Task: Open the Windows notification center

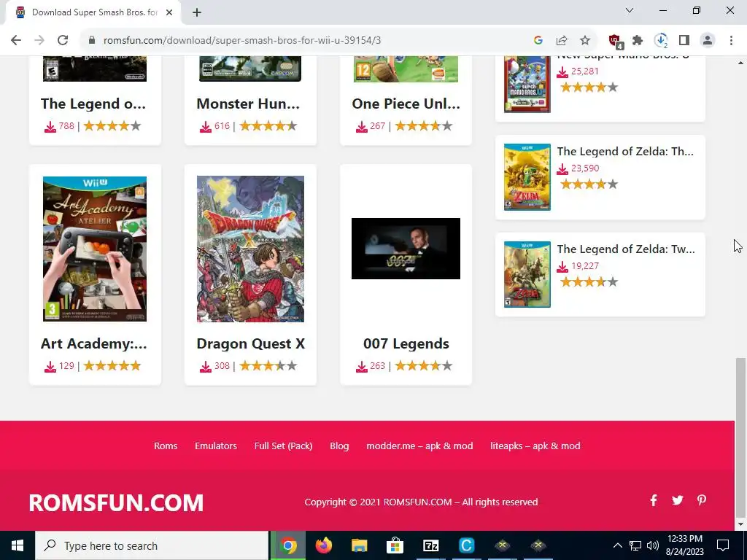Action: [x=723, y=545]
